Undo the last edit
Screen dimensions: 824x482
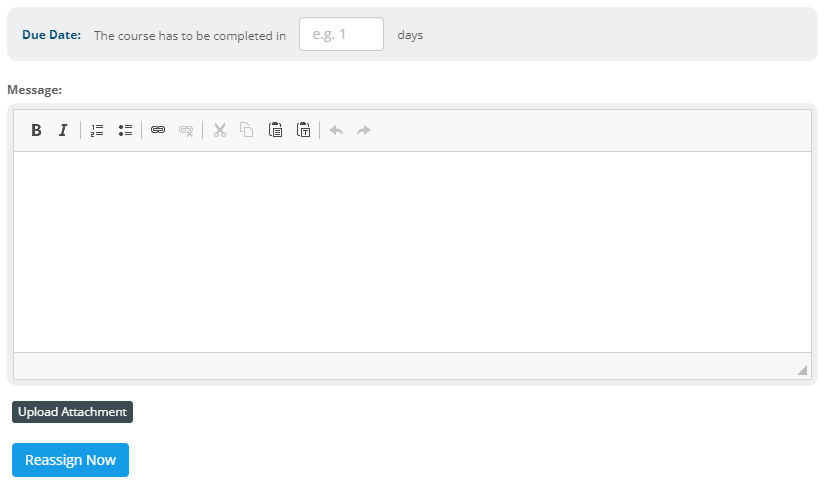336,130
